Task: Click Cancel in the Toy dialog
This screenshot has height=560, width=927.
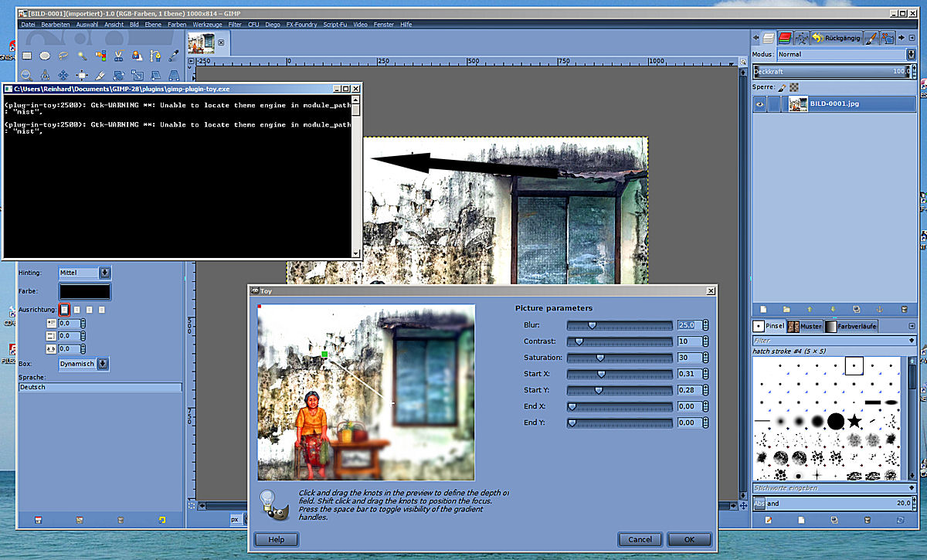Action: [640, 539]
